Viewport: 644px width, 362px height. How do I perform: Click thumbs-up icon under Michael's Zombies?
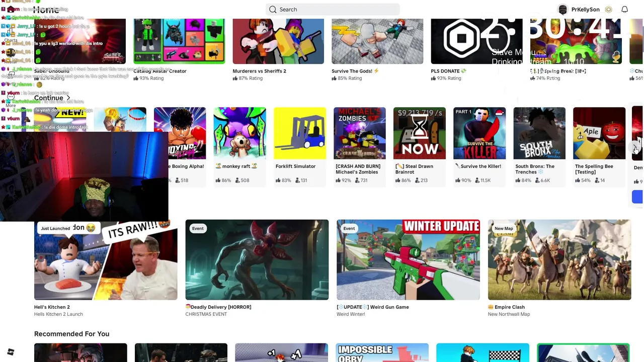[x=338, y=180]
